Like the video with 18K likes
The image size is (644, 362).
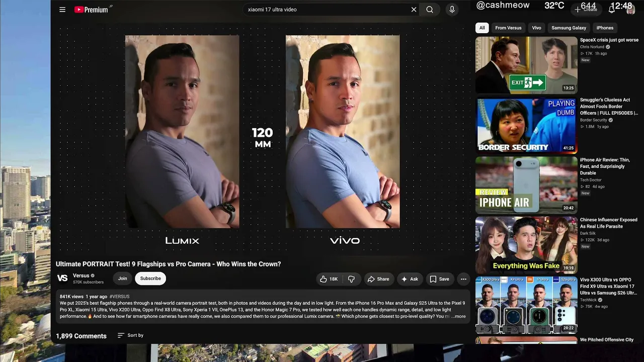[x=329, y=279]
